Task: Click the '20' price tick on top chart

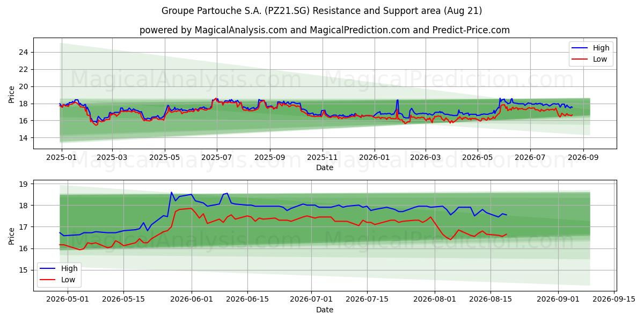Action: point(25,86)
